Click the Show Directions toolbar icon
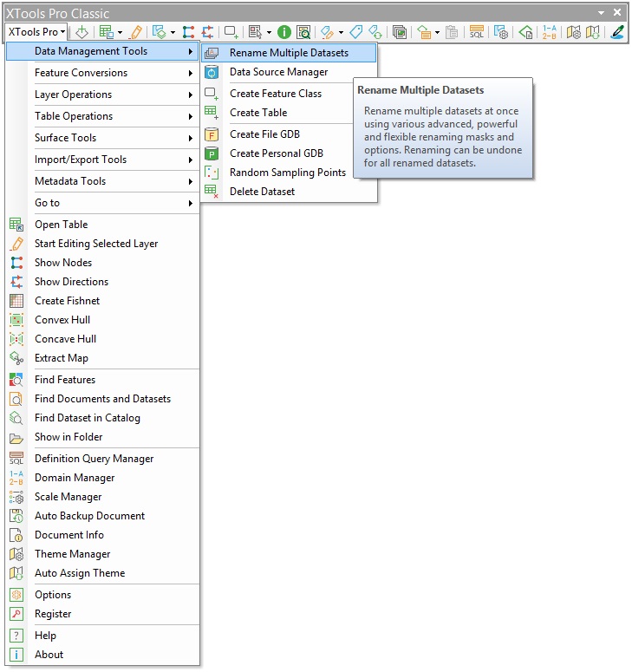Viewport: 632px width, 672px height. click(208, 32)
